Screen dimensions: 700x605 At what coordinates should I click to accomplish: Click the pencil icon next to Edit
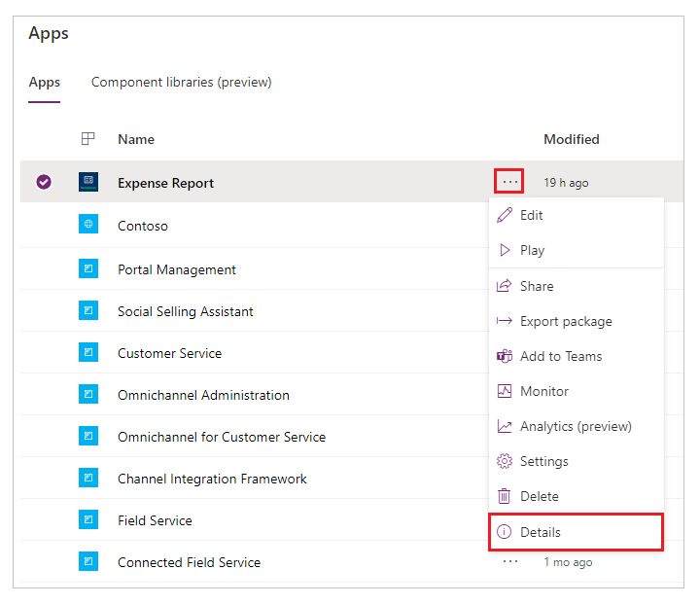click(x=505, y=215)
